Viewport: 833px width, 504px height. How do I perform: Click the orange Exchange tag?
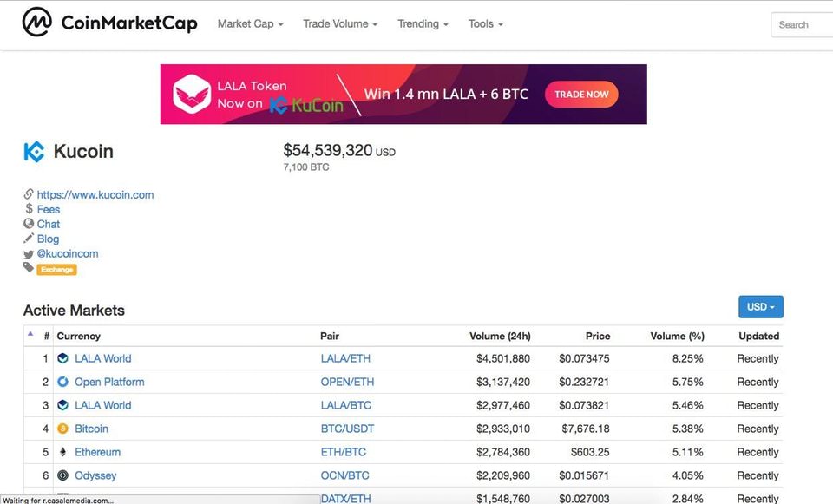(57, 270)
